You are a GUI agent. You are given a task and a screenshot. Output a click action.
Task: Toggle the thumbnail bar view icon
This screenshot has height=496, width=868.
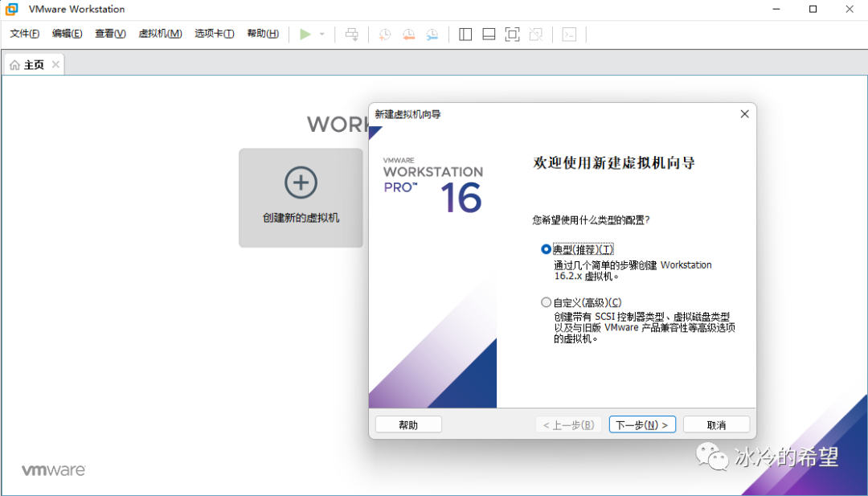tap(489, 35)
